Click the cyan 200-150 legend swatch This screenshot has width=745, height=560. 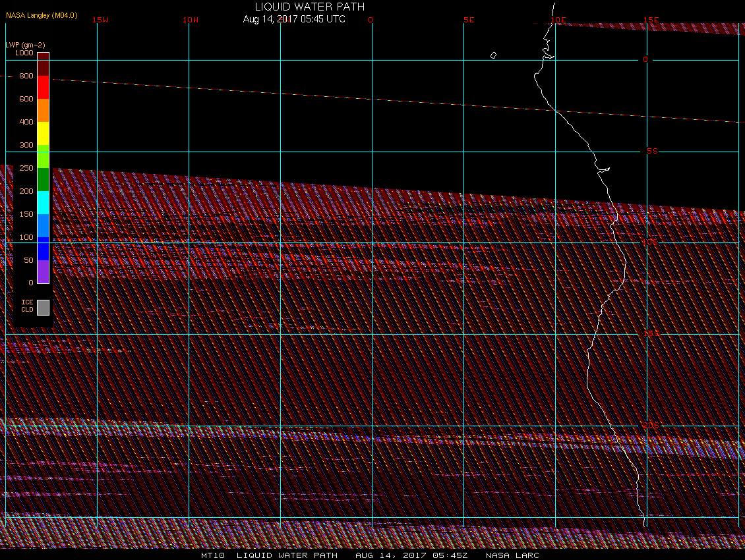(x=44, y=202)
